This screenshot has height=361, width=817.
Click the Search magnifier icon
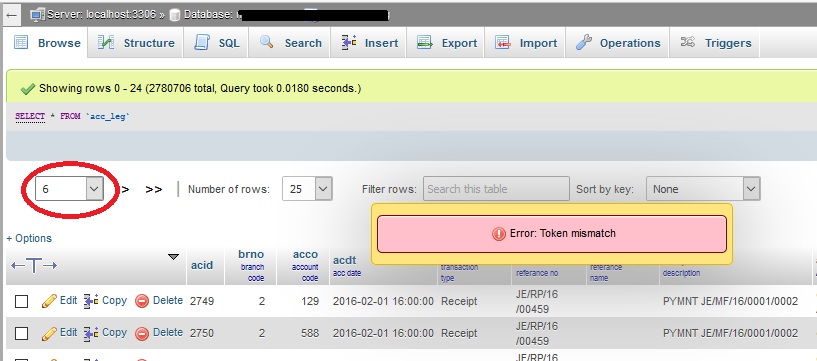click(266, 42)
